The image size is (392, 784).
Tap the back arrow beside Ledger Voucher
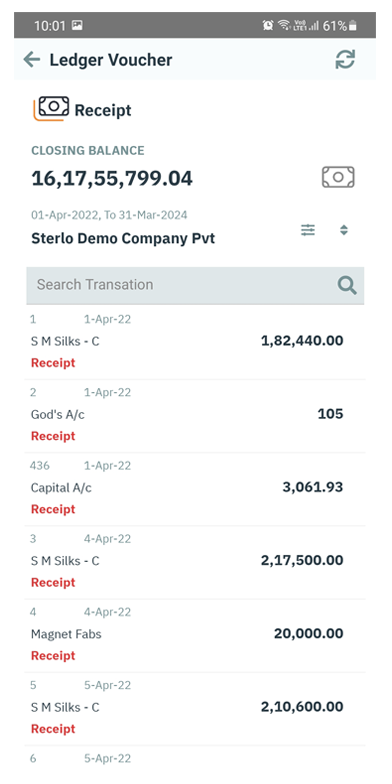pos(32,60)
